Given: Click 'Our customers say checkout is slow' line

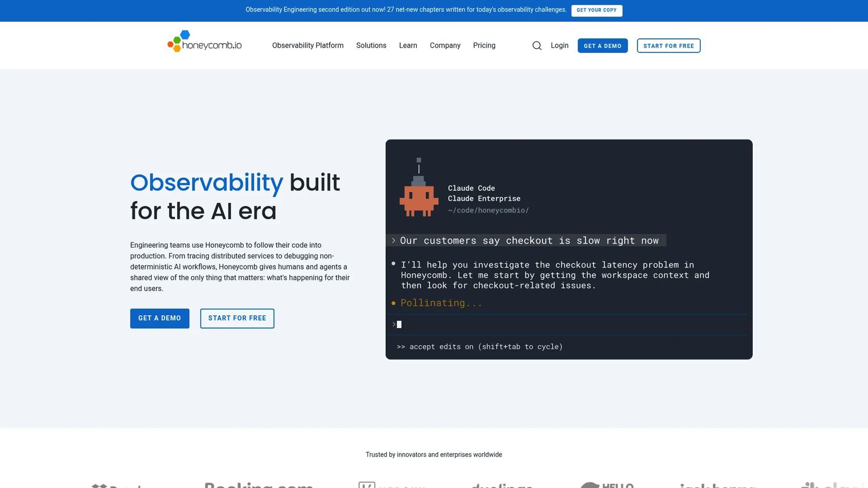Looking at the screenshot, I should pyautogui.click(x=526, y=241).
